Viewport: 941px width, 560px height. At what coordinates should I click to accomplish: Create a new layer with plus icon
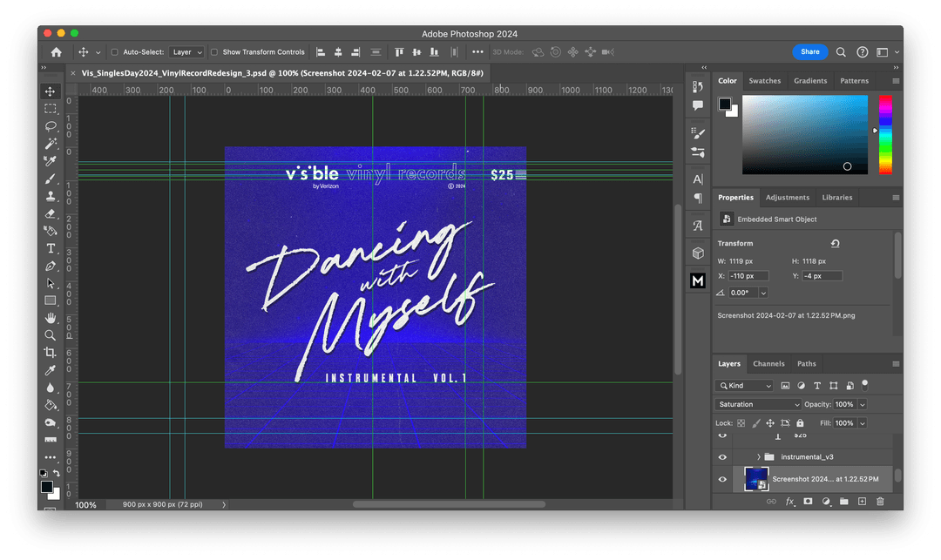(x=862, y=502)
